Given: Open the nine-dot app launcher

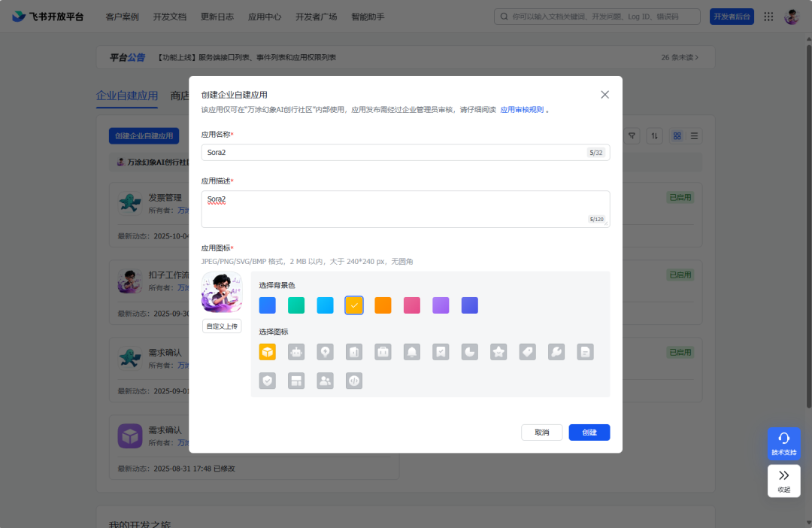Looking at the screenshot, I should (x=768, y=17).
